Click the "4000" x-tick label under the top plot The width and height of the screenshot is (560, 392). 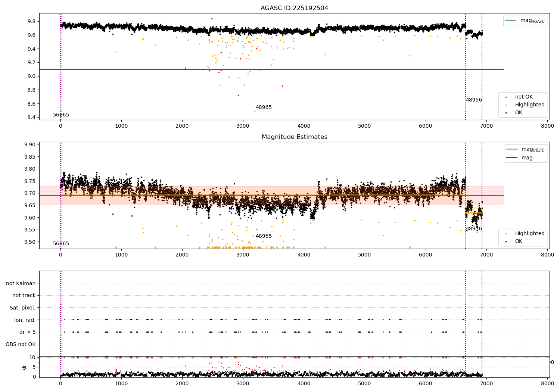304,126
